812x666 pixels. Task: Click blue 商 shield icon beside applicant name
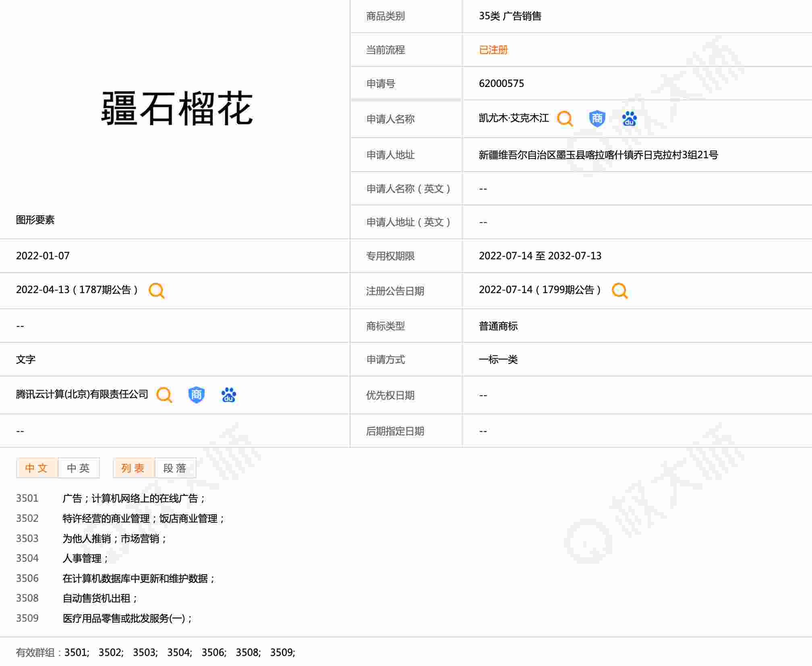point(597,119)
